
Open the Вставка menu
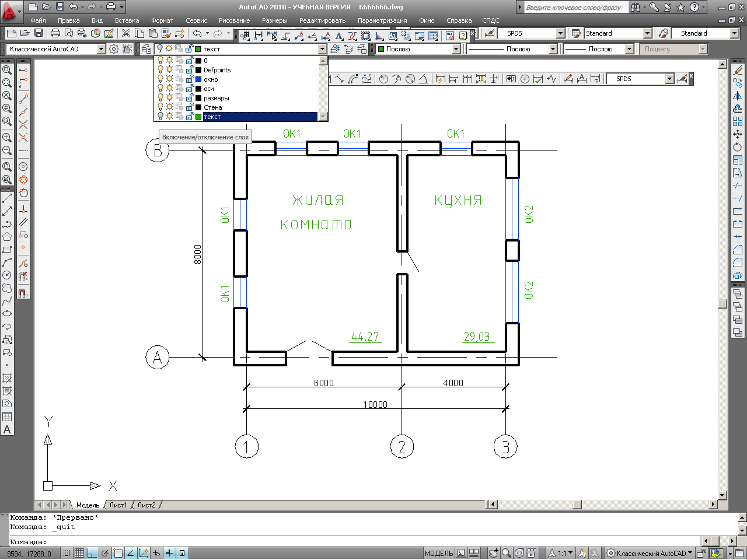[127, 20]
